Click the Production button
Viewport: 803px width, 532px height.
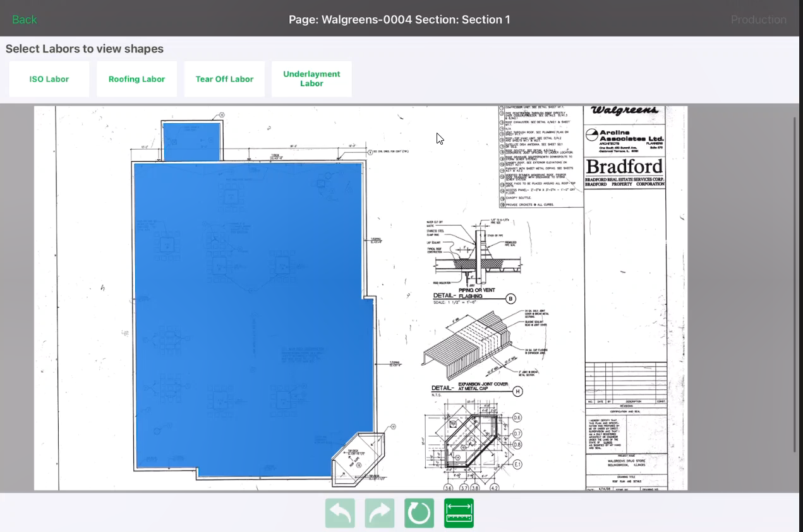point(758,20)
